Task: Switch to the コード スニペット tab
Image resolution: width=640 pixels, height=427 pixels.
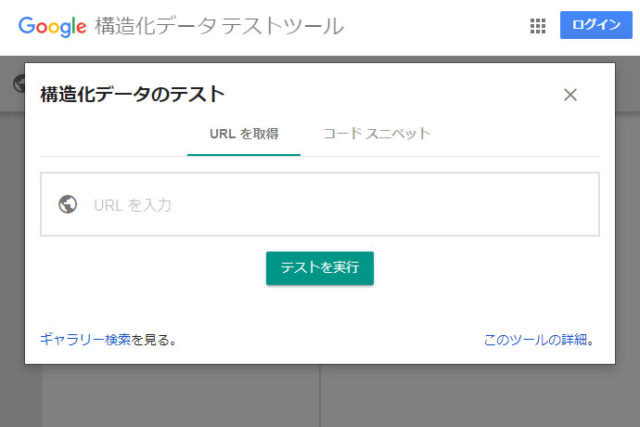Action: [377, 134]
